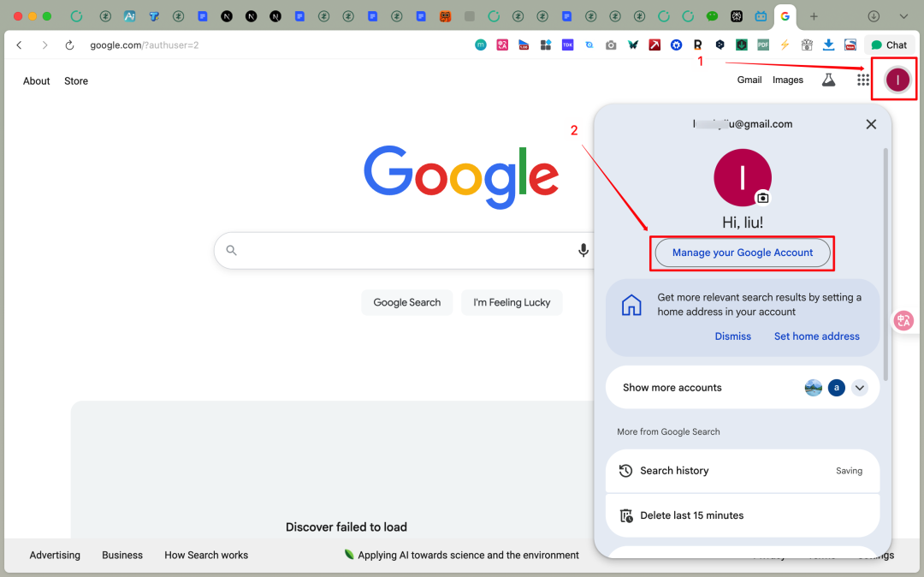Click the red pickaxe extension icon
This screenshot has width=924, height=577.
tap(654, 45)
